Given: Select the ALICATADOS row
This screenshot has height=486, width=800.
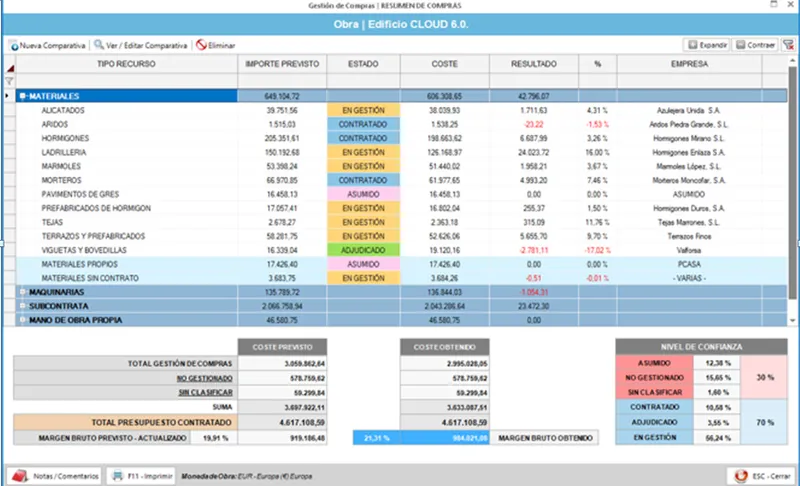Looking at the screenshot, I should coord(401,110).
